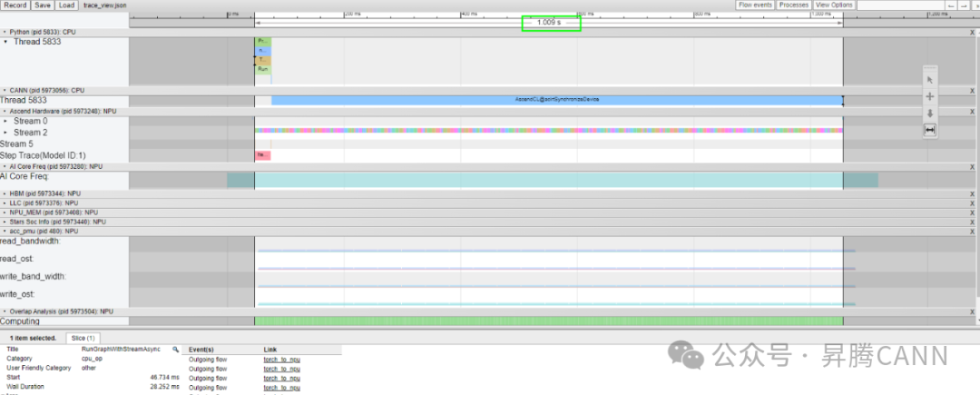This screenshot has height=395, width=980.
Task: Select the pink Step Trace slice
Action: coord(262,155)
